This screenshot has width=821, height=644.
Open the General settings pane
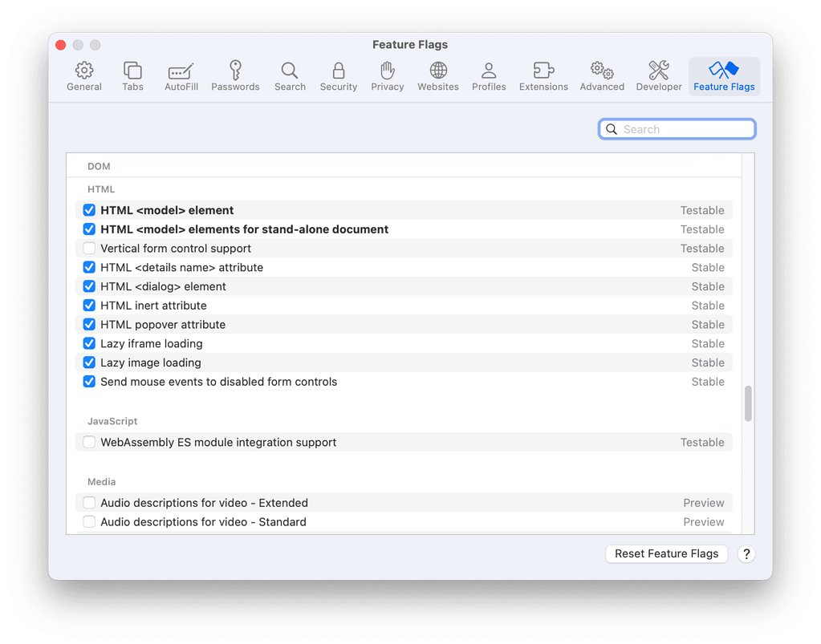[x=84, y=77]
